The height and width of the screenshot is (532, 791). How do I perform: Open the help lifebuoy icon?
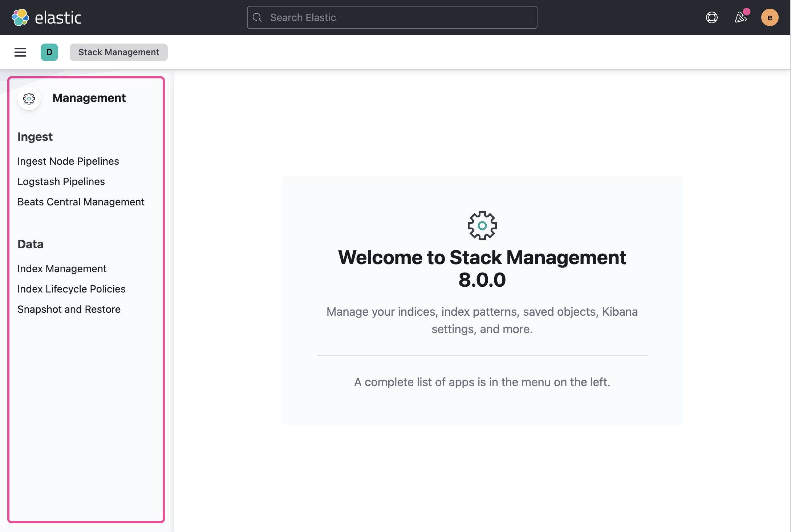click(x=711, y=17)
